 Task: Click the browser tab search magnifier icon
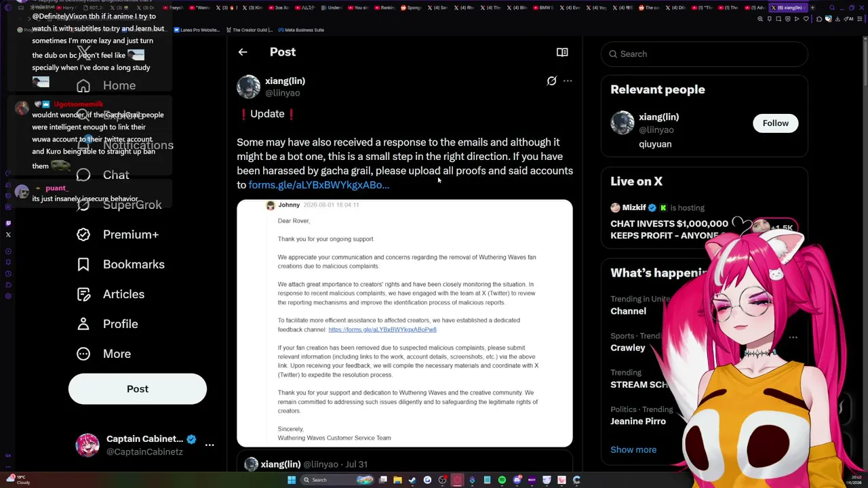(831, 7)
